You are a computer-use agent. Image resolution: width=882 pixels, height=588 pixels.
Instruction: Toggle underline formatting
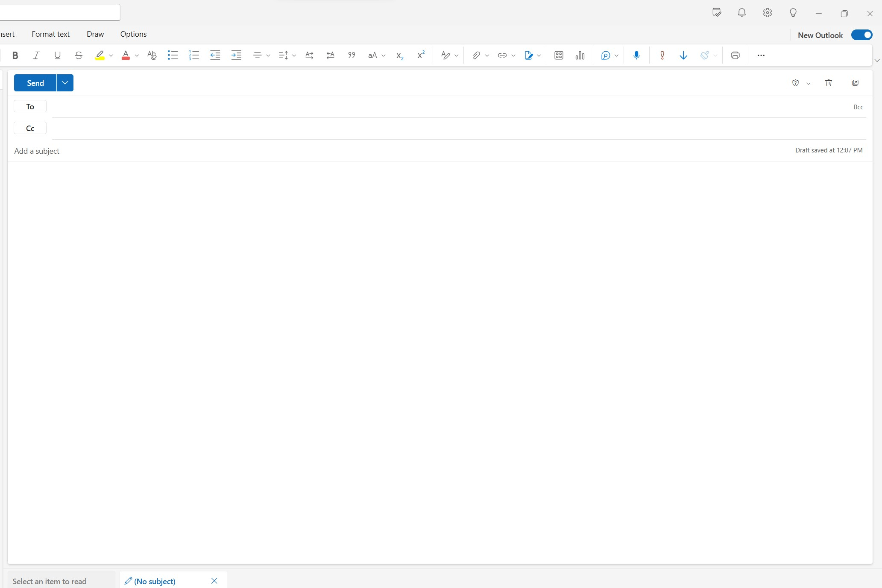57,55
